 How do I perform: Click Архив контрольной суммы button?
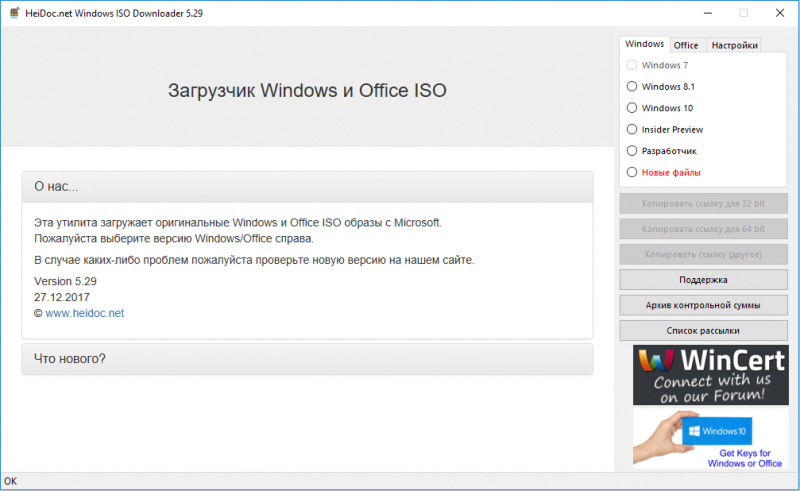click(x=704, y=305)
